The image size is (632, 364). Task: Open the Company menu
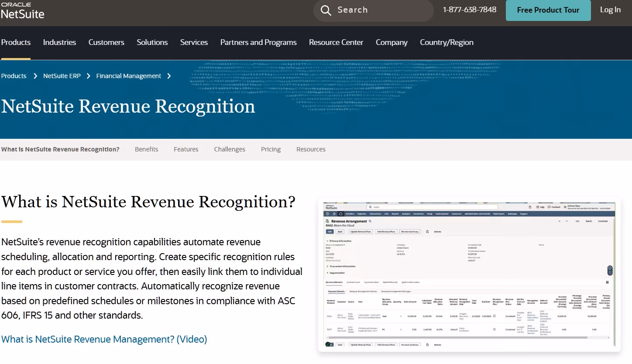(x=392, y=42)
